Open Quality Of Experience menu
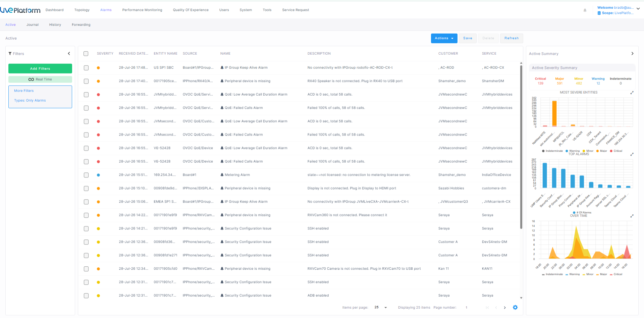The height and width of the screenshot is (318, 644). tap(191, 10)
